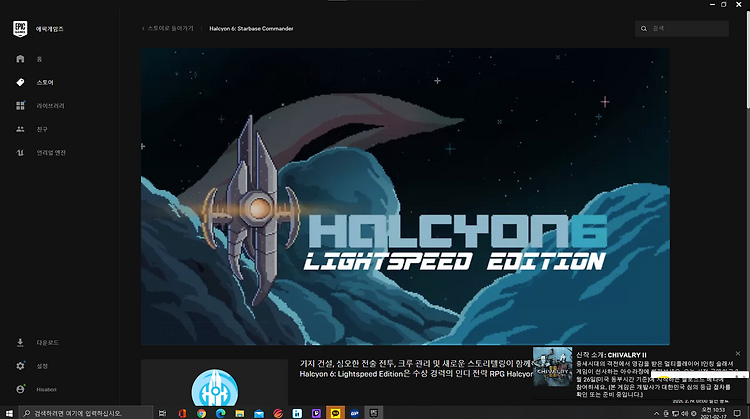The width and height of the screenshot is (750, 419).
Task: Click the library grid icon
Action: tap(20, 106)
